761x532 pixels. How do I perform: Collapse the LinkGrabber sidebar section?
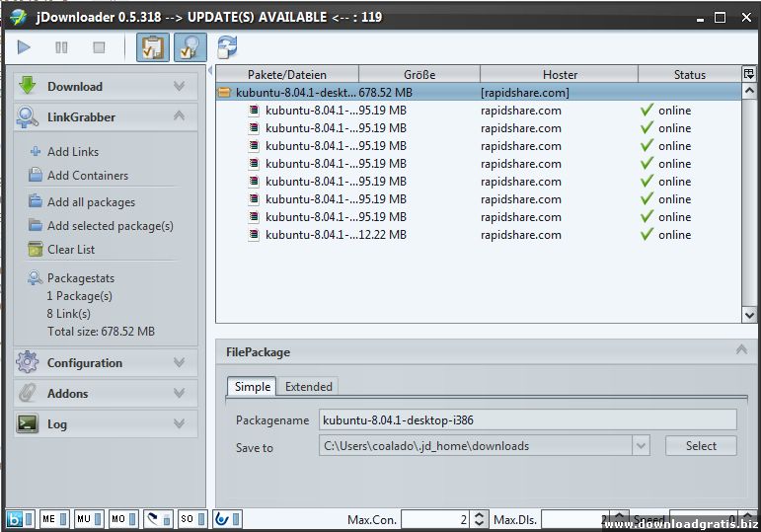click(x=179, y=116)
